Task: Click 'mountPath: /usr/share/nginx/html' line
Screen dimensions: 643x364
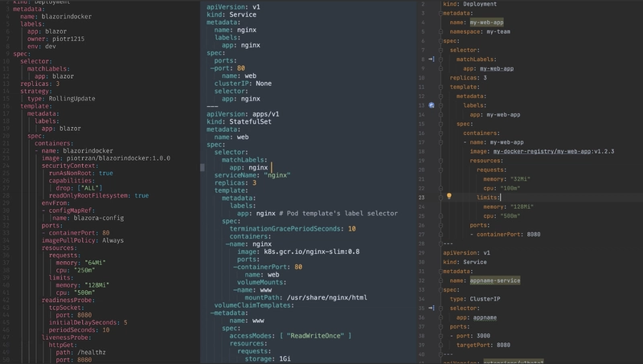Action: (x=306, y=297)
